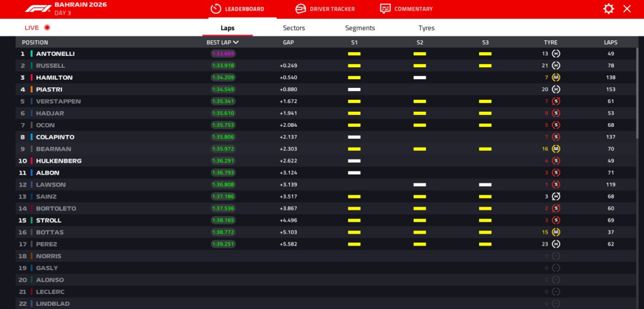Screen dimensions: 644x309
Task: Click Russell's hard tyre icon
Action: point(556,66)
